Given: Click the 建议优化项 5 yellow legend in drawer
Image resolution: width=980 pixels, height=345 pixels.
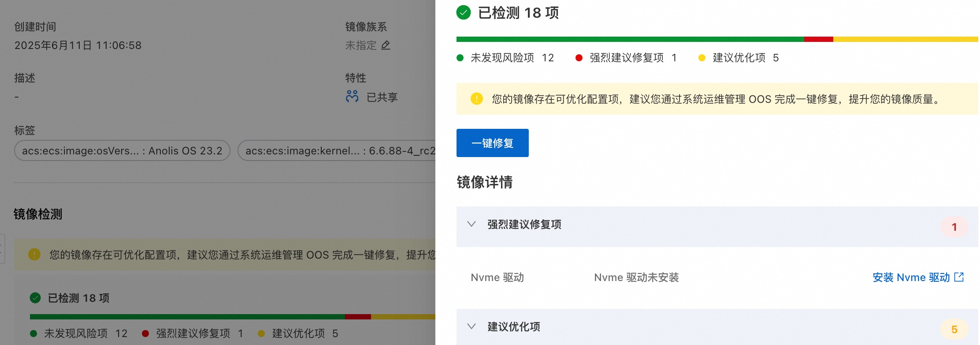Looking at the screenshot, I should [739, 58].
